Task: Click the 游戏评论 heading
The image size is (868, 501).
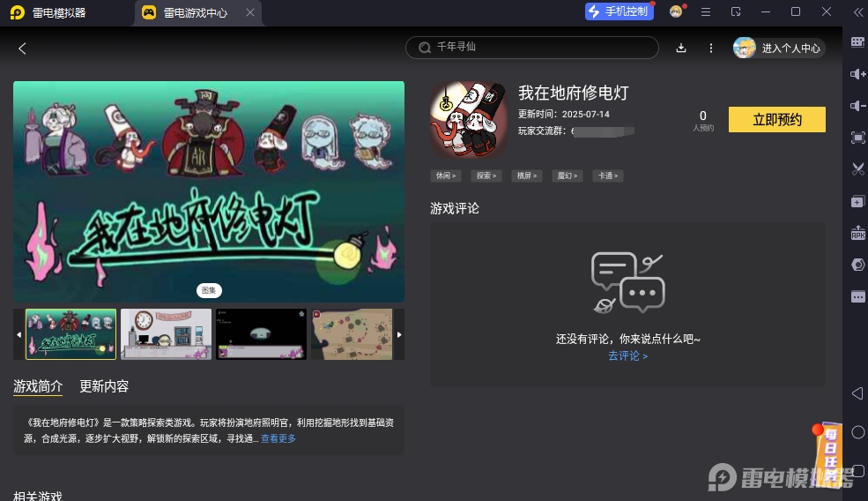Action: tap(455, 208)
